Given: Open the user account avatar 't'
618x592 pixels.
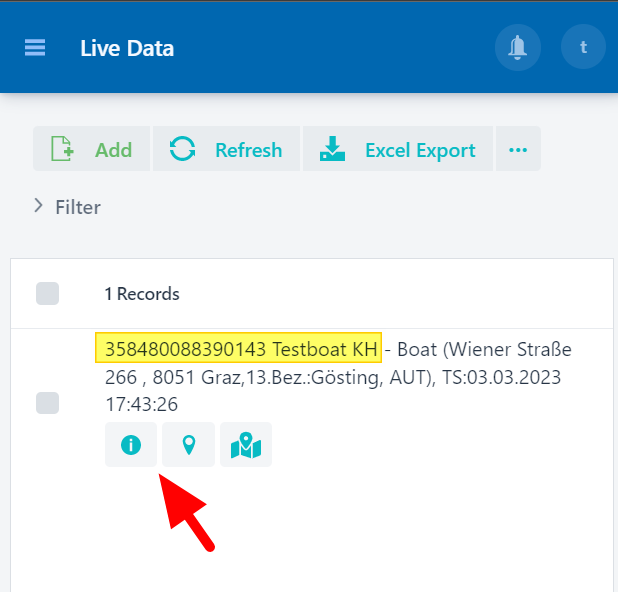Looking at the screenshot, I should (583, 47).
